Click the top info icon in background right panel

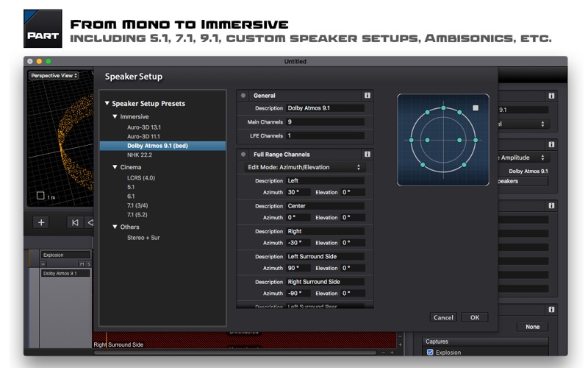coord(551,96)
